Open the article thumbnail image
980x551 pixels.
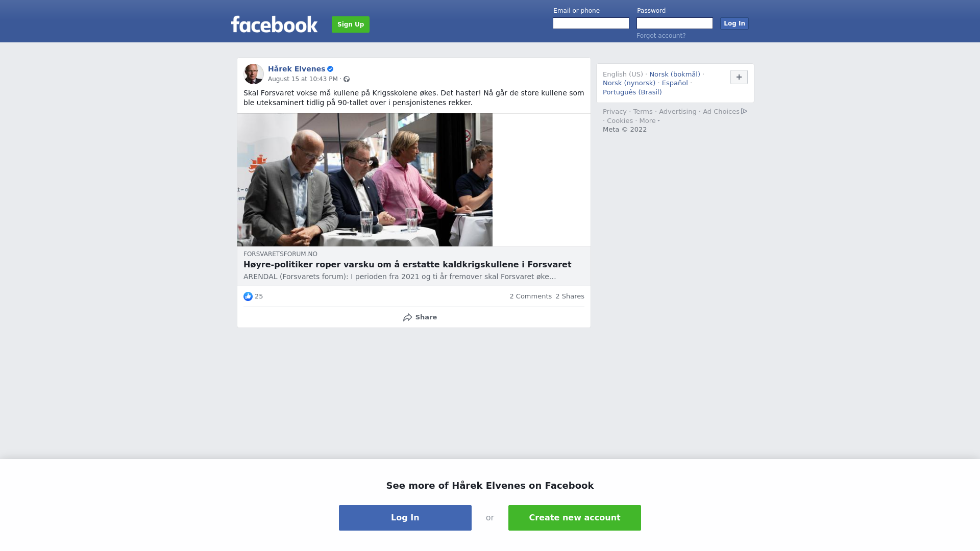pos(365,180)
